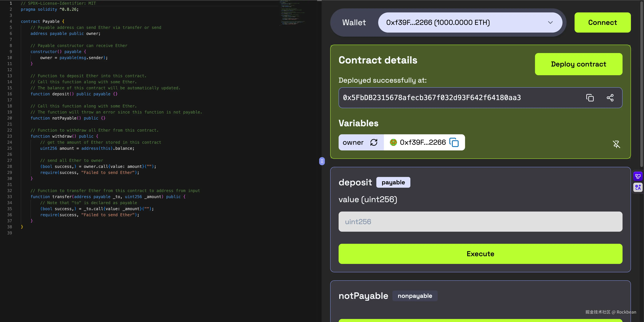644x322 pixels.
Task: Execute the deposit function
Action: [480, 254]
